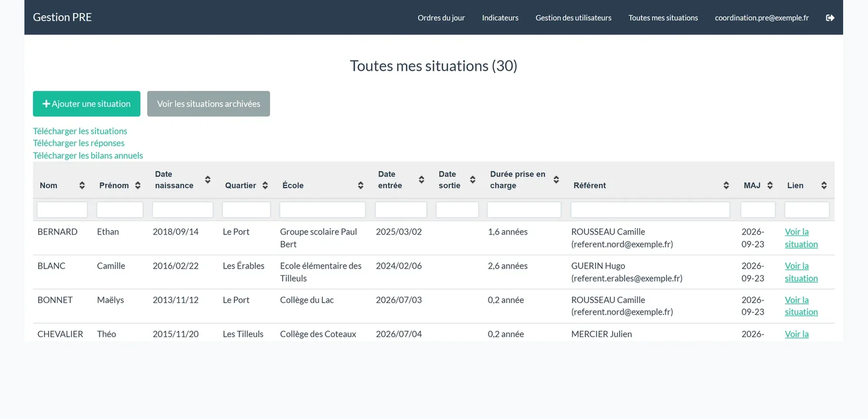868x419 pixels.
Task: Sort table by MAJ column
Action: point(770,185)
